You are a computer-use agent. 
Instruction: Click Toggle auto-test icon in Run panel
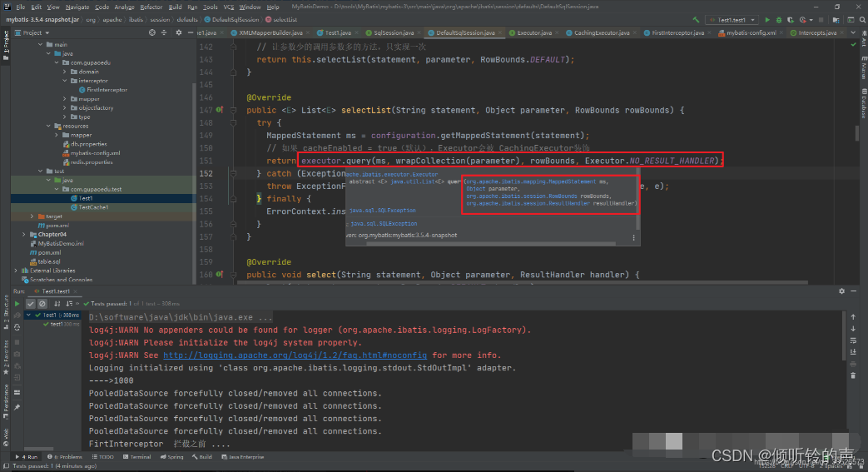click(x=17, y=327)
